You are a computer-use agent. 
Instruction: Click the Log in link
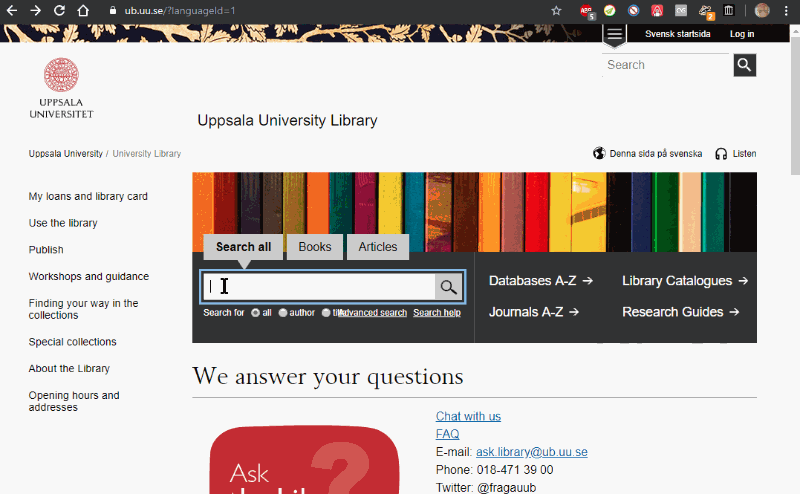pos(742,34)
